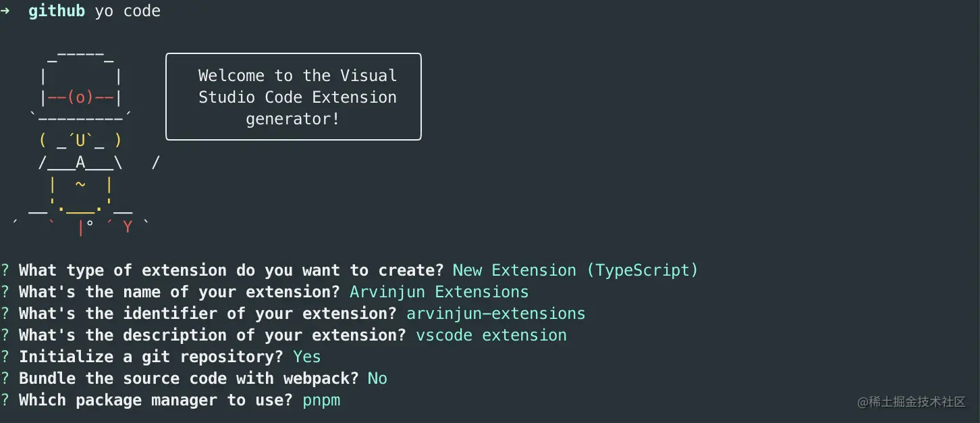Click the 'Arvinjun Extensions' name value
The width and height of the screenshot is (980, 423).
439,292
